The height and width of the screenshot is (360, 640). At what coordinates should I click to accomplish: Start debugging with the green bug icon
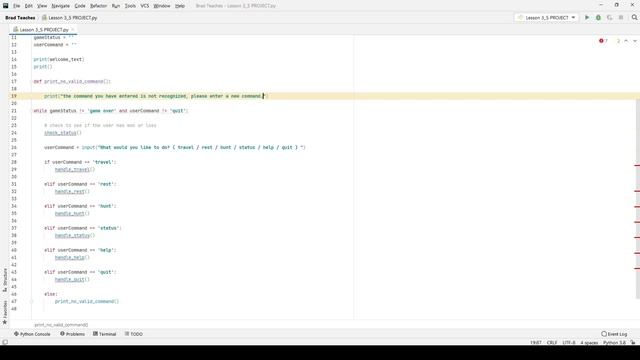click(x=598, y=18)
